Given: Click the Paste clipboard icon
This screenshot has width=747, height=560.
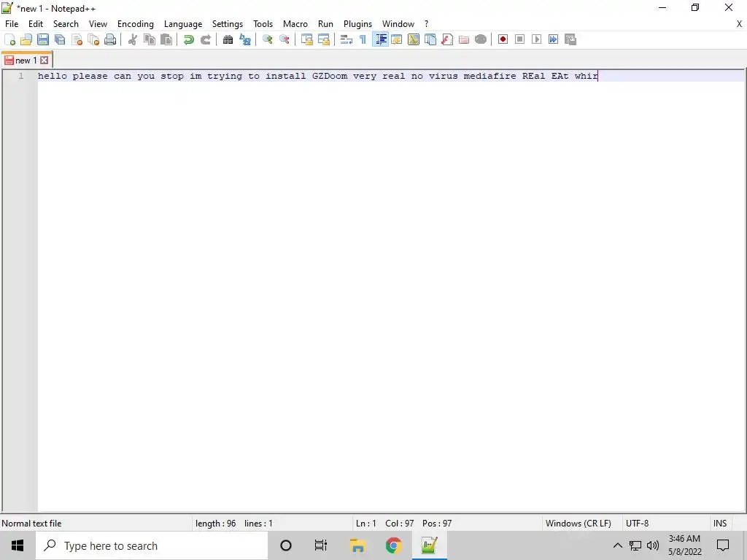Looking at the screenshot, I should tap(166, 39).
